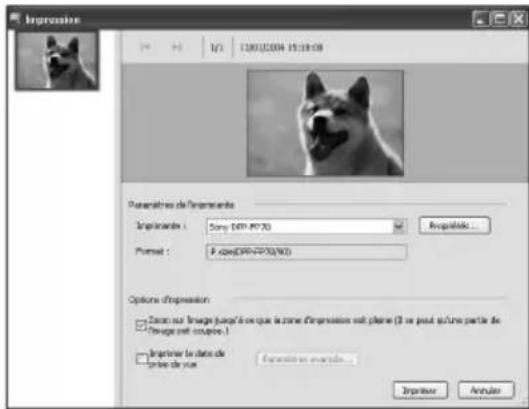
Task: Click the Annuler button
Action: (x=485, y=390)
